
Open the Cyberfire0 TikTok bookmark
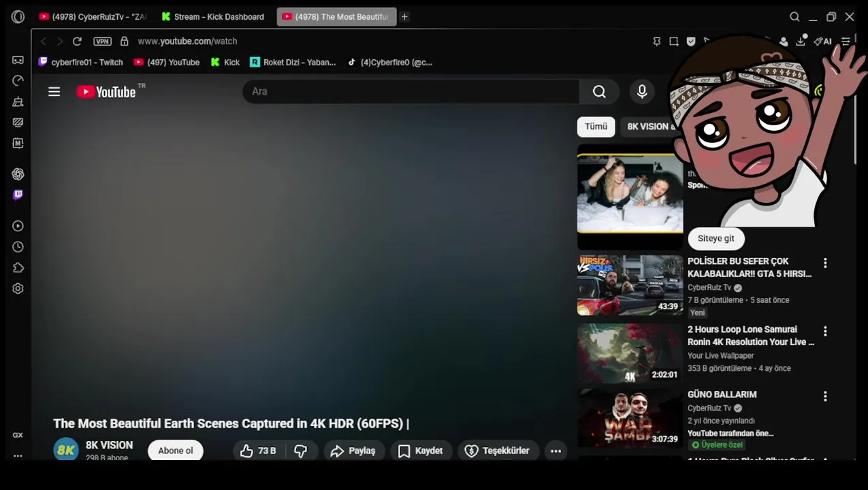tap(389, 62)
